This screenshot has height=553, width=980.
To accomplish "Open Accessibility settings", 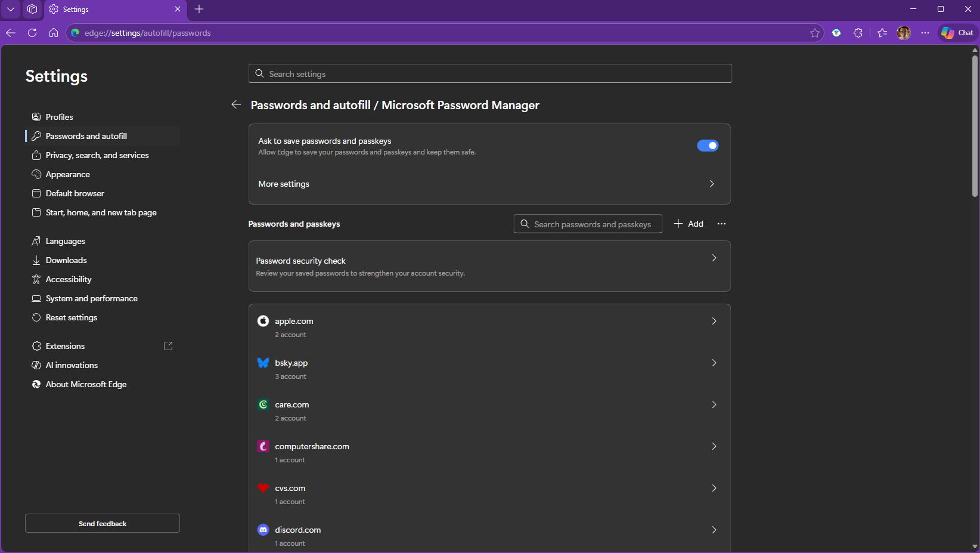I will click(x=103, y=279).
